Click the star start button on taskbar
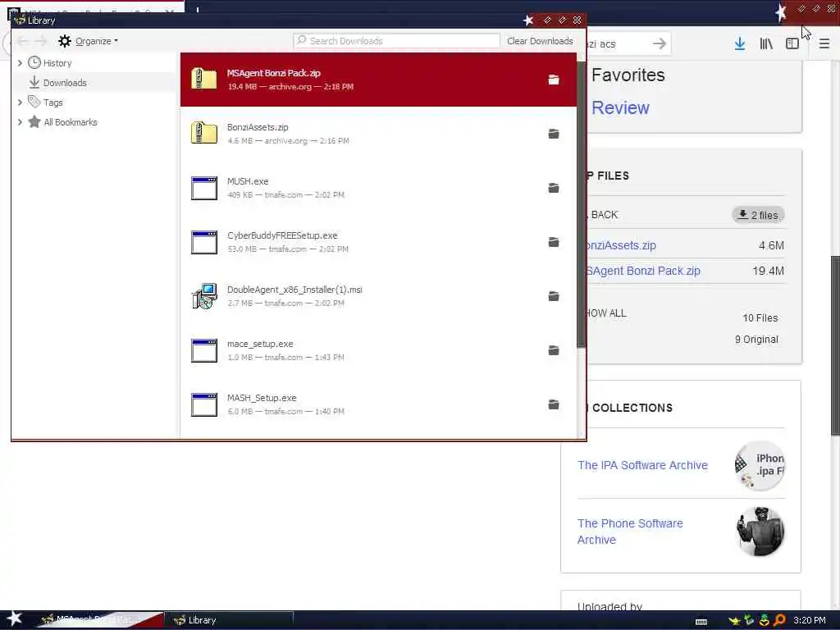 [14, 619]
